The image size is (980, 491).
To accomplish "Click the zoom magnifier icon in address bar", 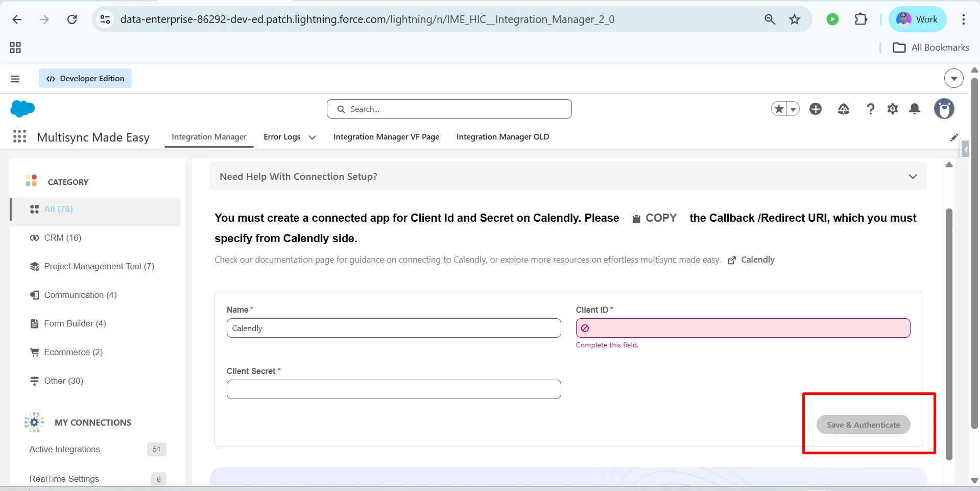I will coord(770,19).
